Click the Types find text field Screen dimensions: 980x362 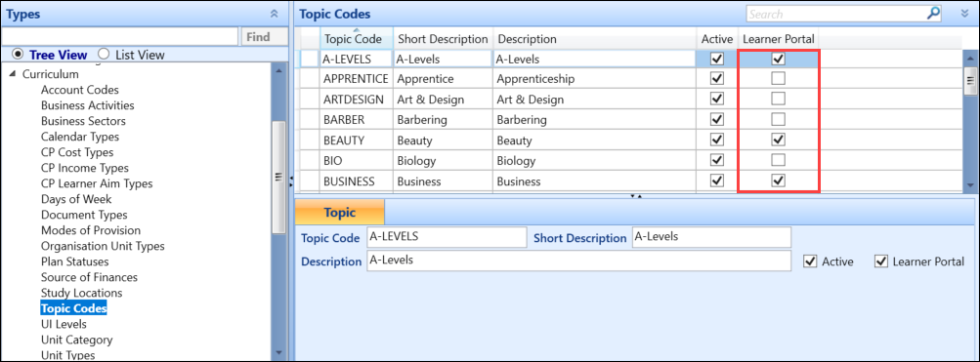coord(120,37)
